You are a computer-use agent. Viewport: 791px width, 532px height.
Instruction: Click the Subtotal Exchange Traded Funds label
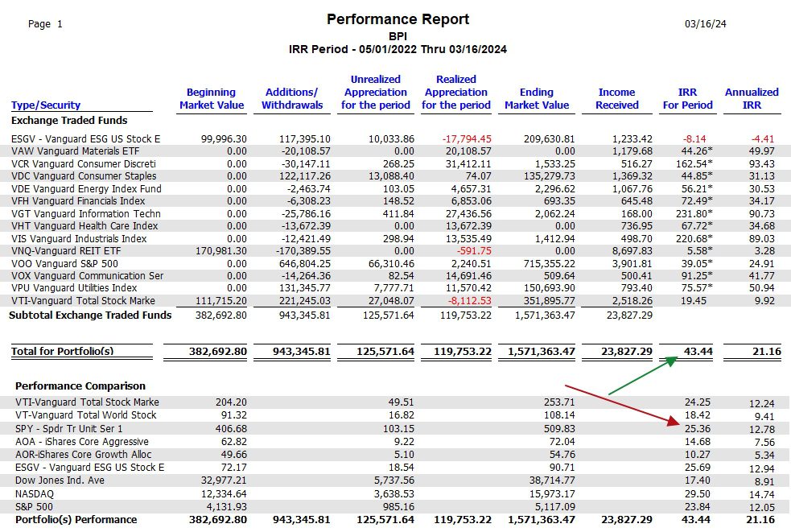click(90, 315)
